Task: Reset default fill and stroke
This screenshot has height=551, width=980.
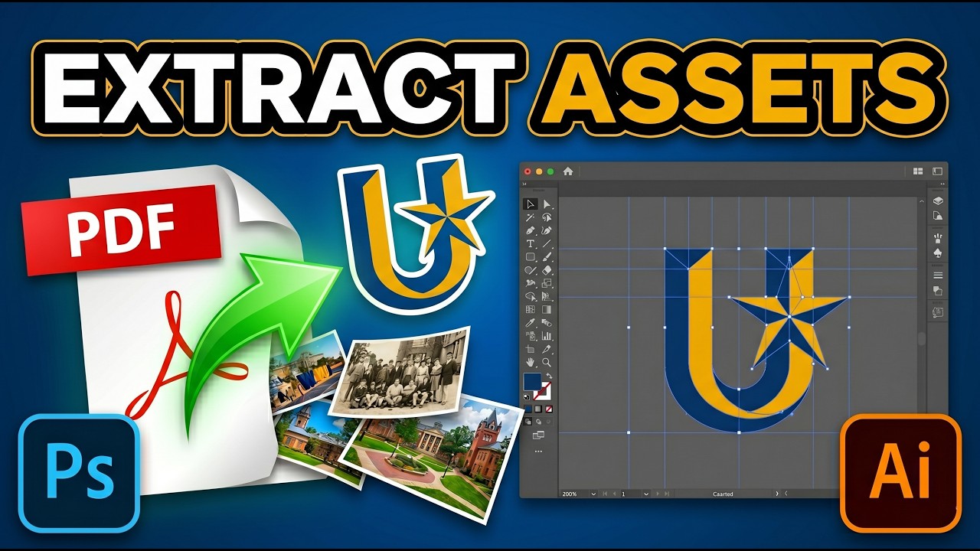Action: 527,396
